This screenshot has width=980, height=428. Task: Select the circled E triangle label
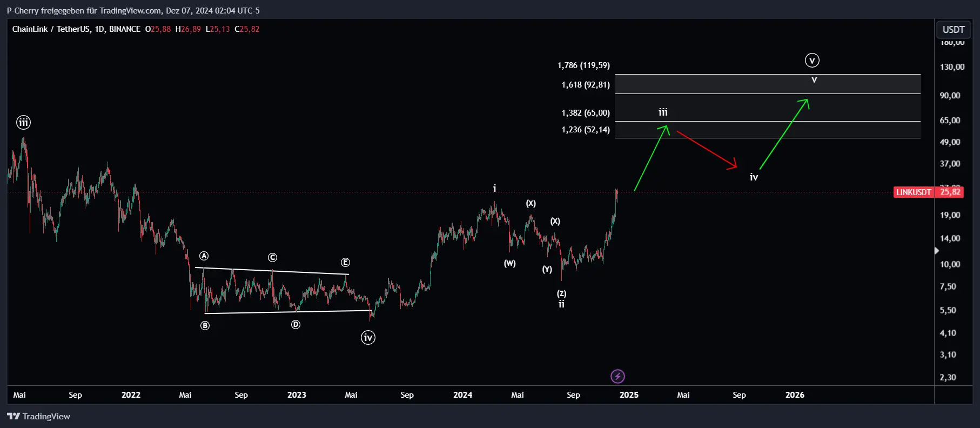pyautogui.click(x=345, y=262)
